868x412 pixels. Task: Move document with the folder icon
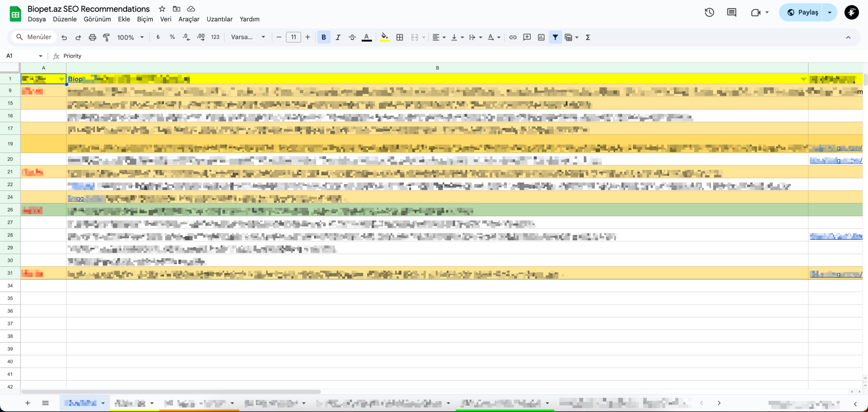(x=177, y=9)
